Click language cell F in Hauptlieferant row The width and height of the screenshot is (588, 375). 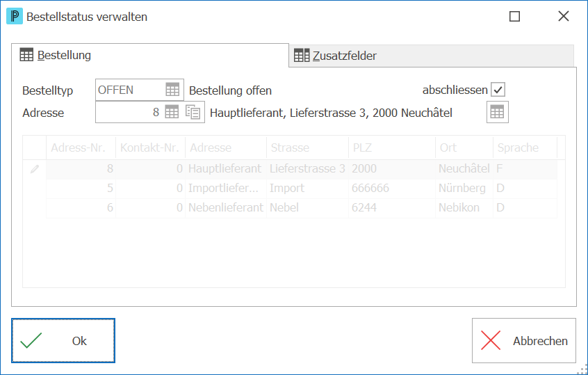525,169
